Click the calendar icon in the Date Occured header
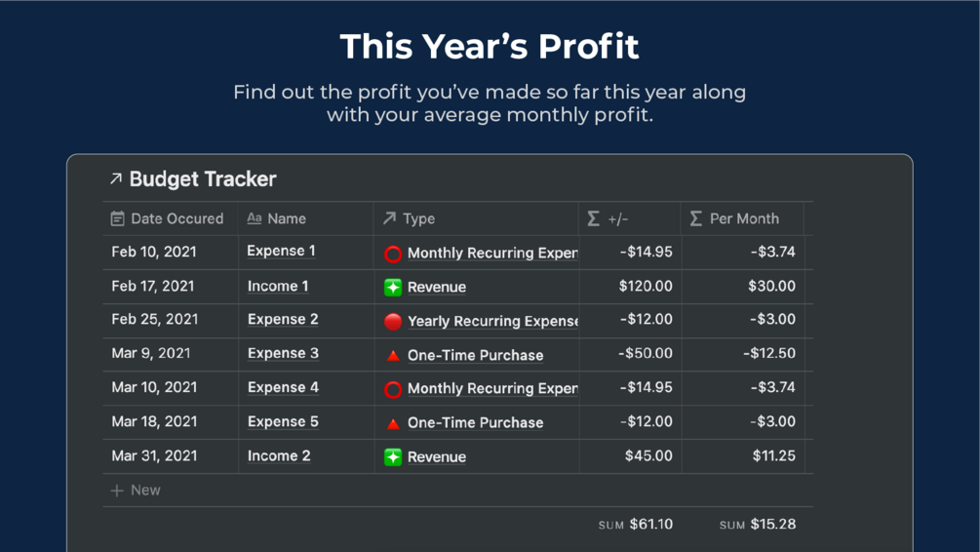The image size is (980, 552). coord(118,218)
